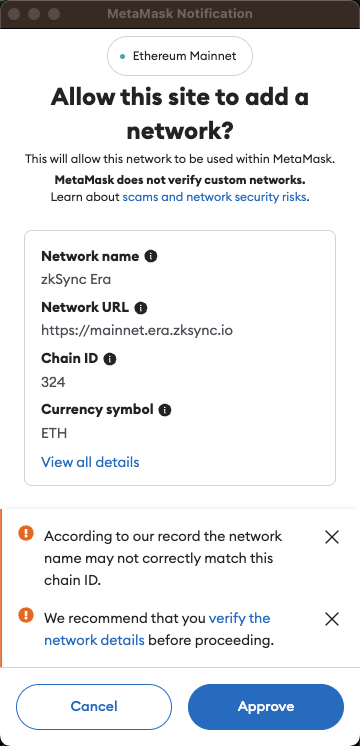This screenshot has width=360, height=746.
Task: Open the Ethereum Mainnet network selector pill
Action: coord(180,56)
